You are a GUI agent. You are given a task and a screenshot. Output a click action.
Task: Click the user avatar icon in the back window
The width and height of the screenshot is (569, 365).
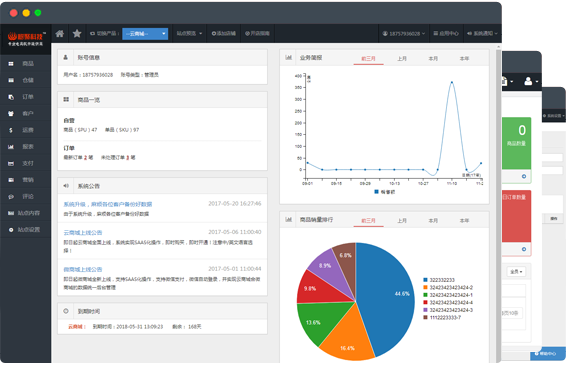528,81
